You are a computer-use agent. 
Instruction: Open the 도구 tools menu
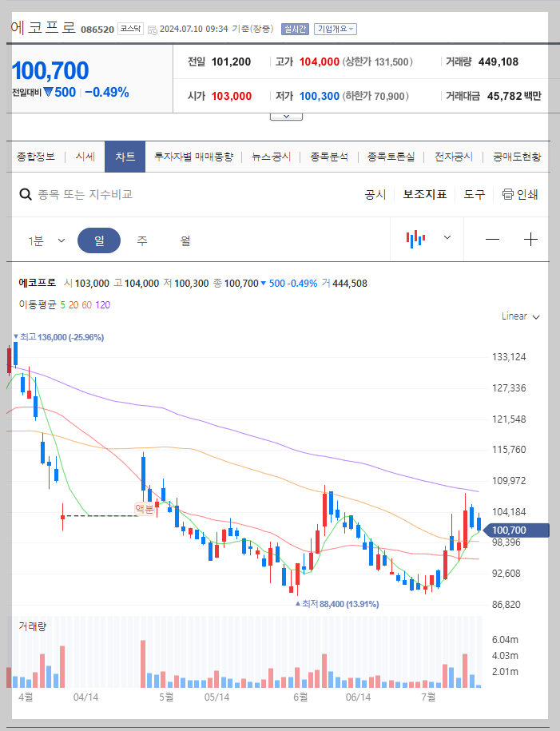click(x=475, y=194)
